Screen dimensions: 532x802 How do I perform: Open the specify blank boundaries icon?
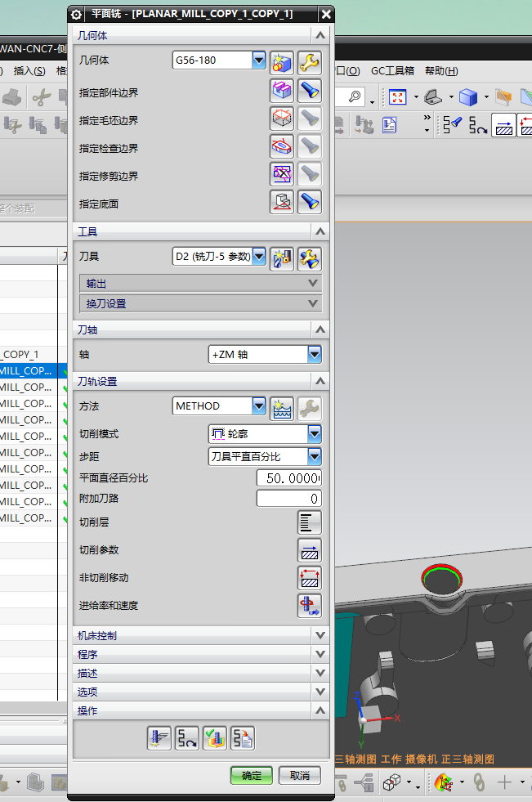pos(282,119)
